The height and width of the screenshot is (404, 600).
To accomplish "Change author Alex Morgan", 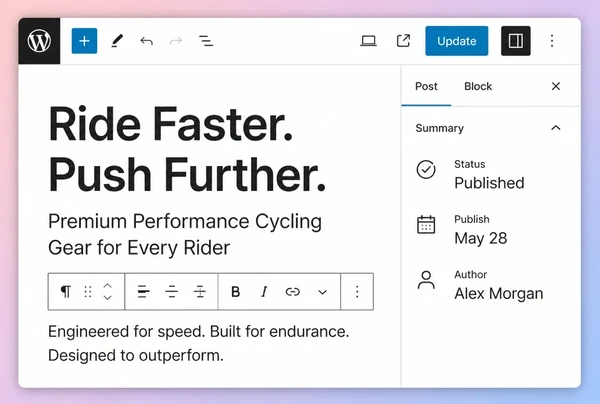I will pos(499,294).
